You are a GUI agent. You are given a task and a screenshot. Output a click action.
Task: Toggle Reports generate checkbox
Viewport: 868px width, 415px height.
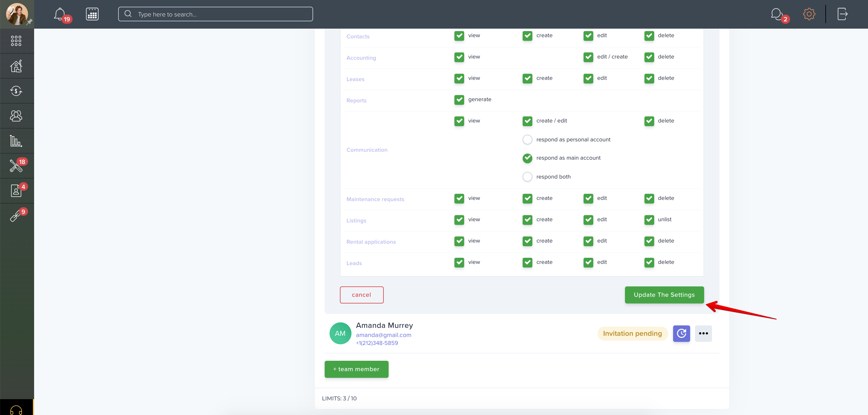click(459, 99)
